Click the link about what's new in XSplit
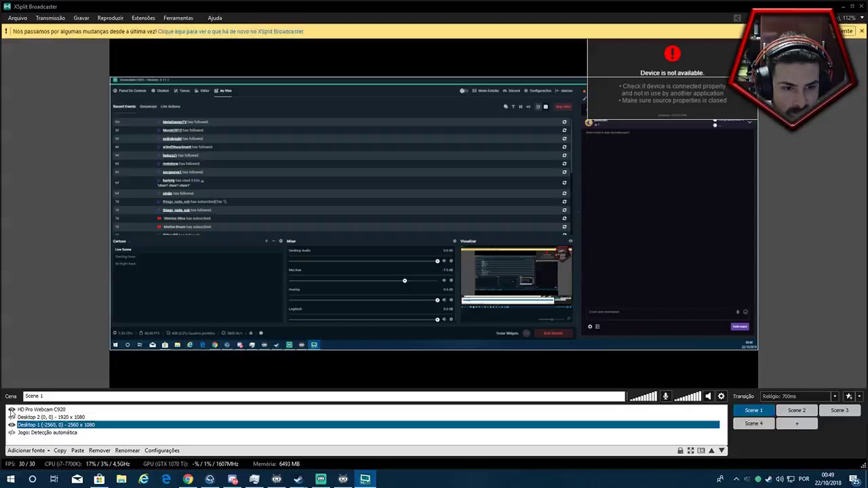 [x=231, y=31]
